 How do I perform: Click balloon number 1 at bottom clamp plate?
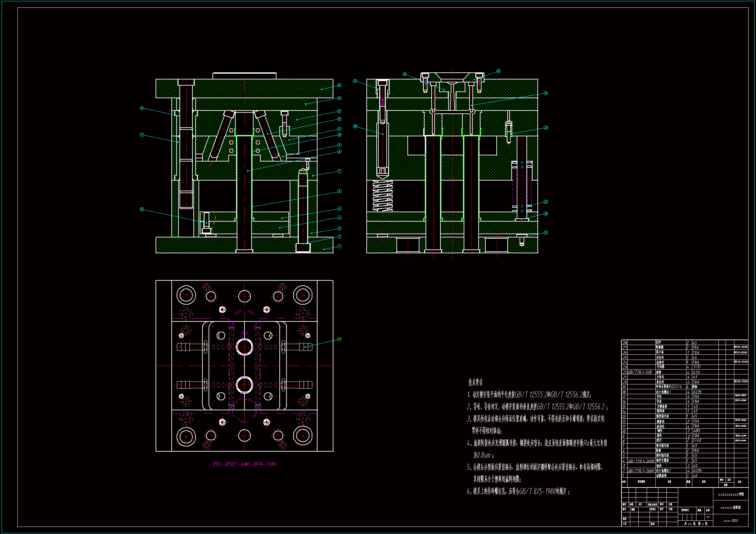pyautogui.click(x=339, y=246)
